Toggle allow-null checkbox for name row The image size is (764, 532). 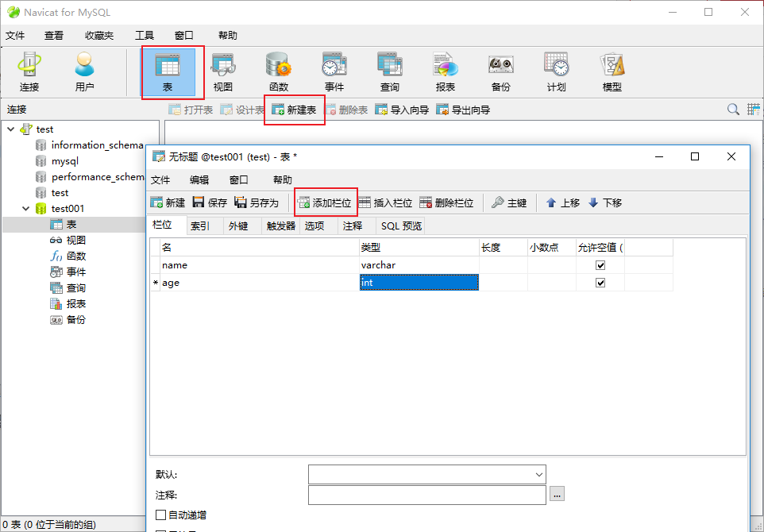[600, 265]
